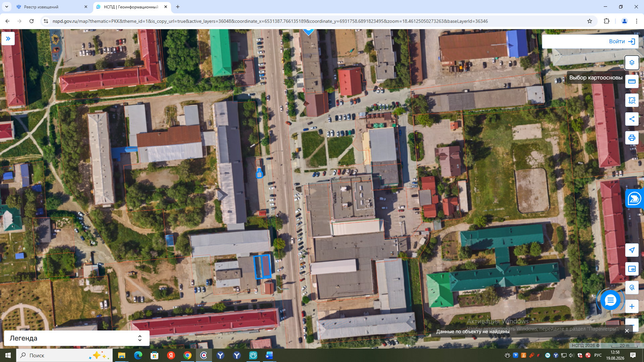Zoom in on the map

[632, 306]
